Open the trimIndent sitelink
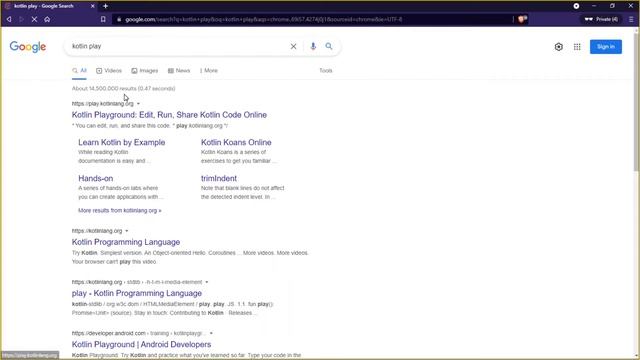Image resolution: width=640 pixels, height=360 pixels. tap(219, 178)
